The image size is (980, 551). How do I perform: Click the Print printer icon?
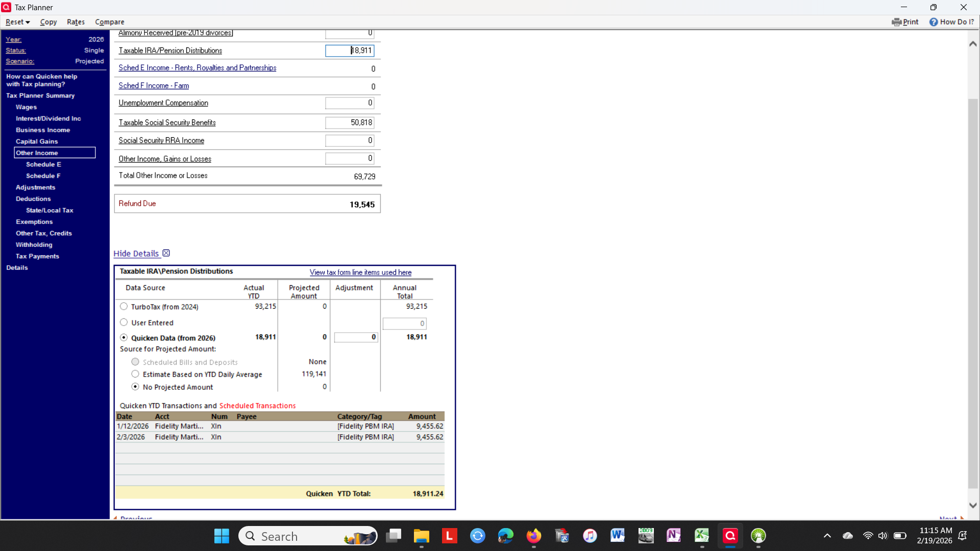click(x=896, y=22)
